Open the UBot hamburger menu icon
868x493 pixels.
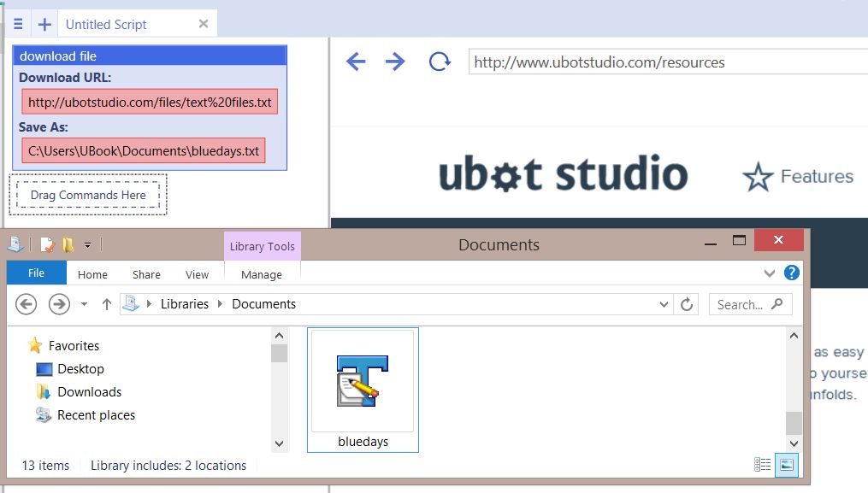click(x=18, y=24)
